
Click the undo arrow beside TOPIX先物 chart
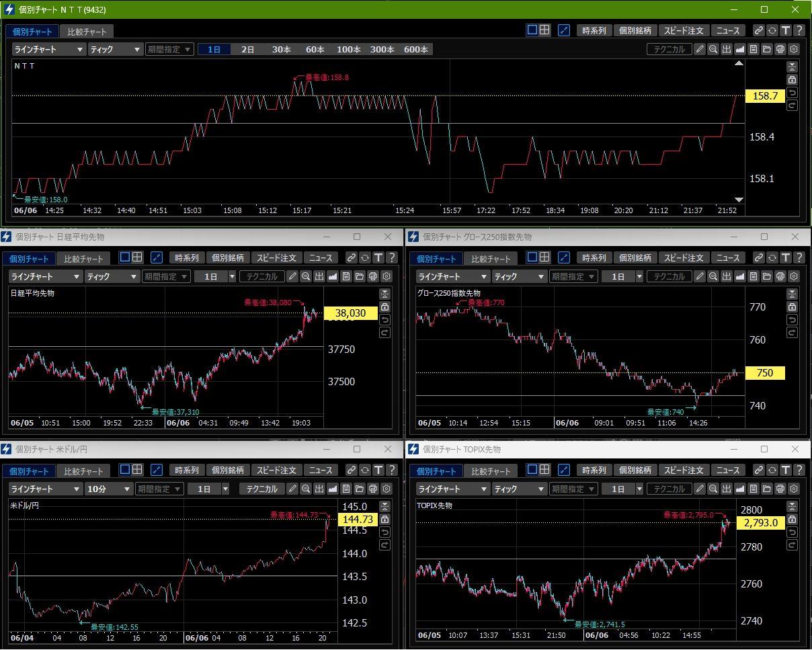pos(793,532)
